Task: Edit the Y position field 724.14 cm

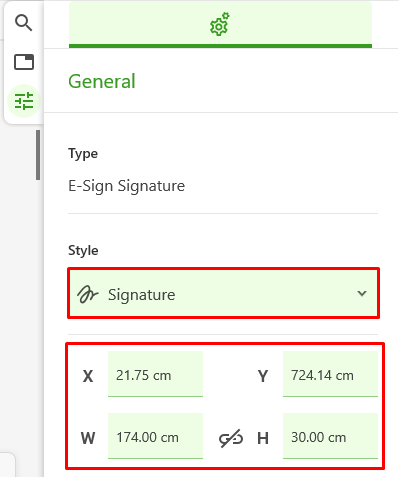Action: click(x=330, y=374)
